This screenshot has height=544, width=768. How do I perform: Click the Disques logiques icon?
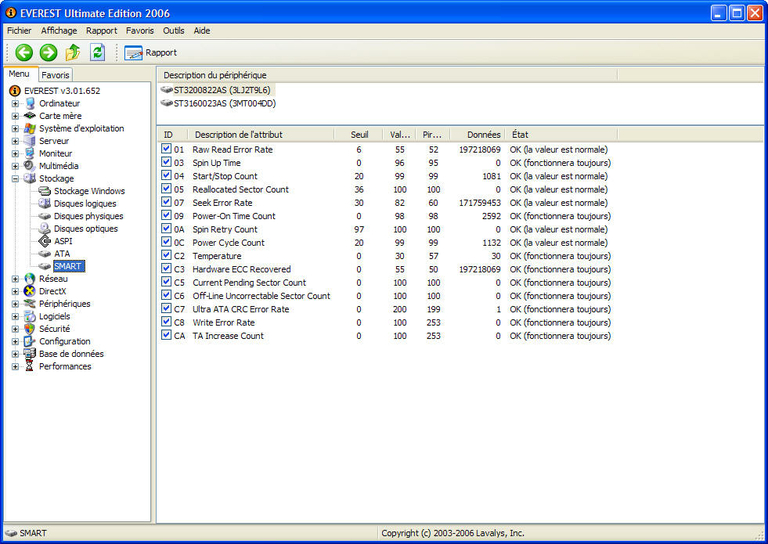click(x=45, y=203)
